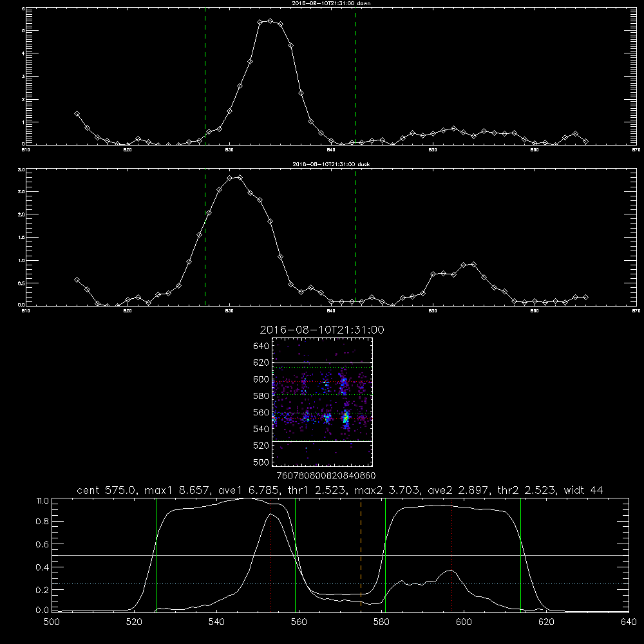Screen dimensions: 644x644
Task: Click the heatmap detector image
Action: (323, 402)
